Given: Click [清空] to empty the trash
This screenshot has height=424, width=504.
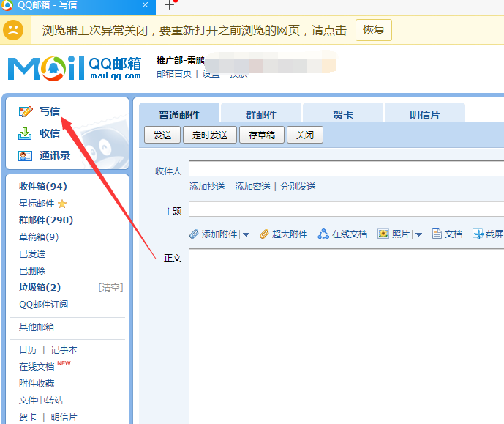Looking at the screenshot, I should coord(110,288).
